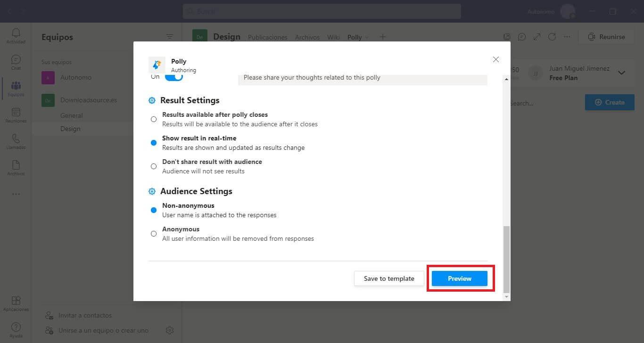Select Results available after polly closes
644x343 pixels.
tap(154, 119)
